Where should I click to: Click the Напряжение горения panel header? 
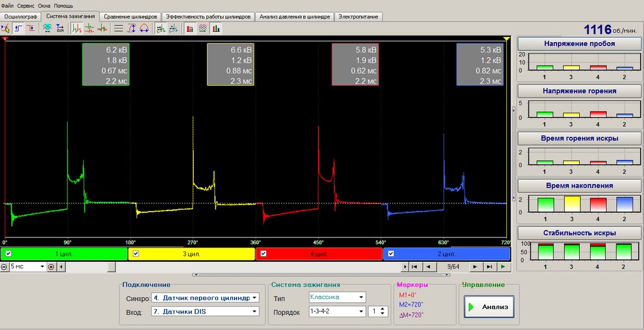(579, 91)
